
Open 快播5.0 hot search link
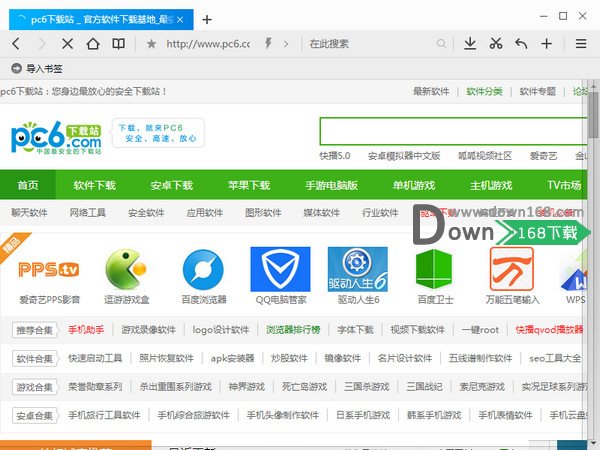pos(335,156)
